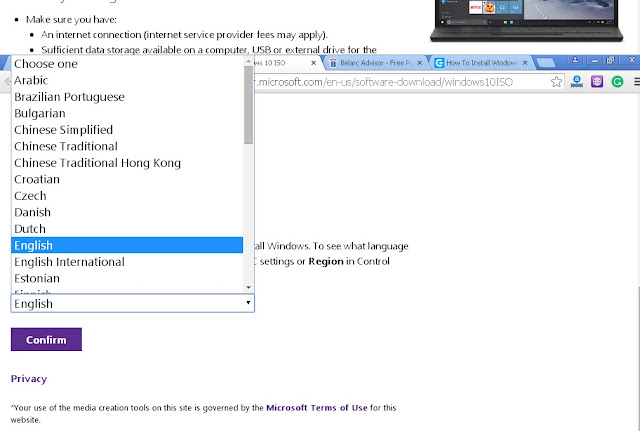Select the 'Choose one' placeholder option

pos(127,64)
